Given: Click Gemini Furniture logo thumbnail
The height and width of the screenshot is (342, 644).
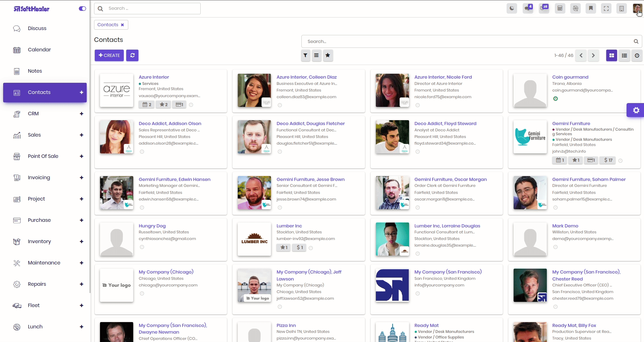Looking at the screenshot, I should point(530,137).
